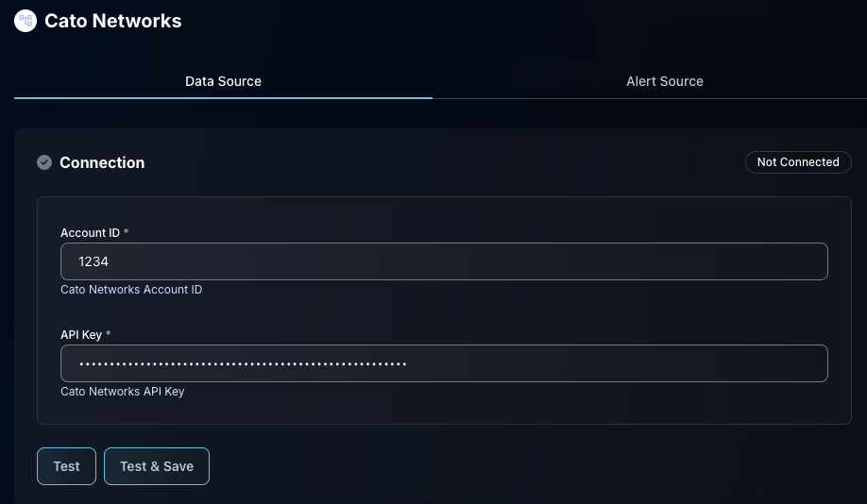This screenshot has width=867, height=504.
Task: Click the 'Cato Networks API Key' helper text
Action: [x=123, y=392]
